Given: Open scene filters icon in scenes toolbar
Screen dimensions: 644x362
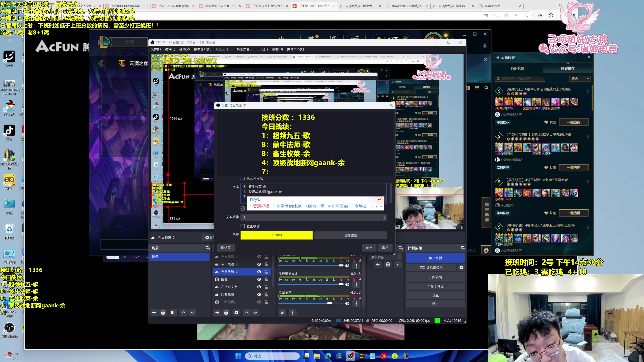Looking at the screenshot, I should click(173, 313).
